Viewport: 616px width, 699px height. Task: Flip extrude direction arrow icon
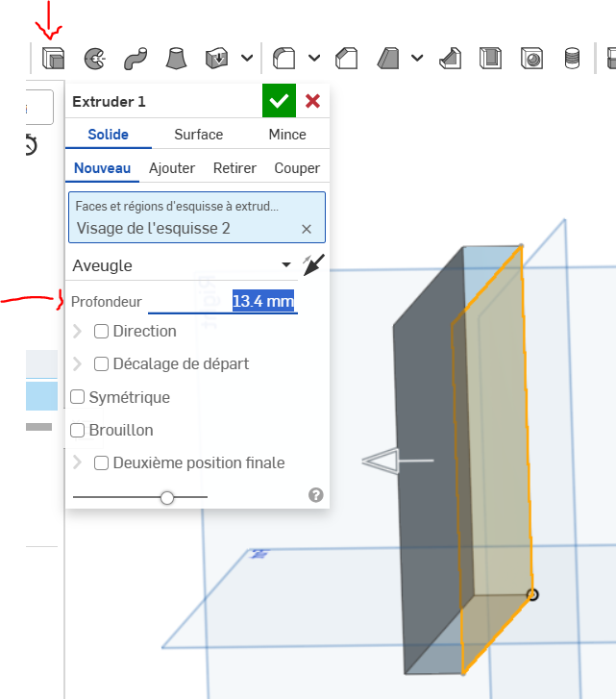click(313, 265)
